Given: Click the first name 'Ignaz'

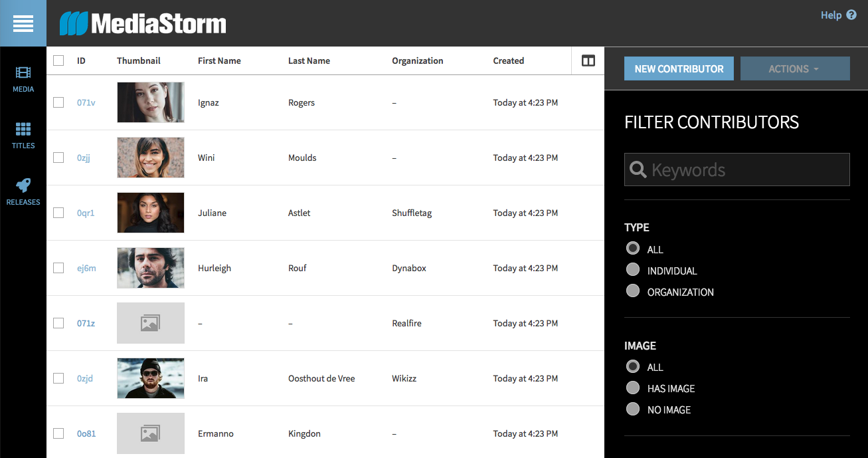Looking at the screenshot, I should 209,102.
